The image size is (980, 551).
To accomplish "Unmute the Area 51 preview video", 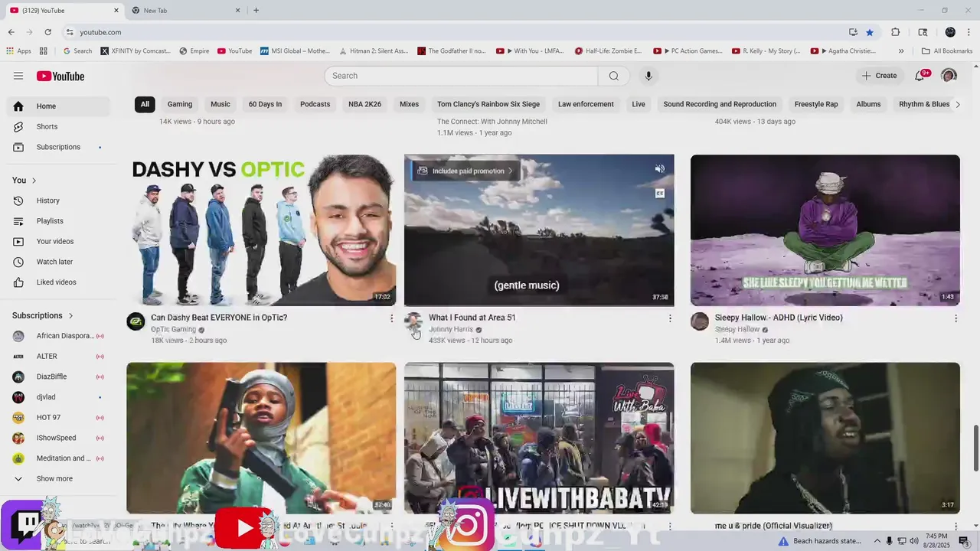I will tap(659, 169).
